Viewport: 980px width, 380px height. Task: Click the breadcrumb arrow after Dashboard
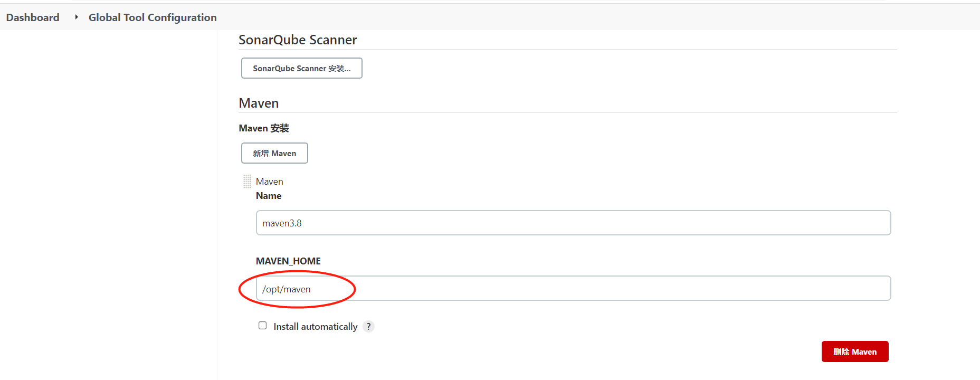(x=77, y=17)
